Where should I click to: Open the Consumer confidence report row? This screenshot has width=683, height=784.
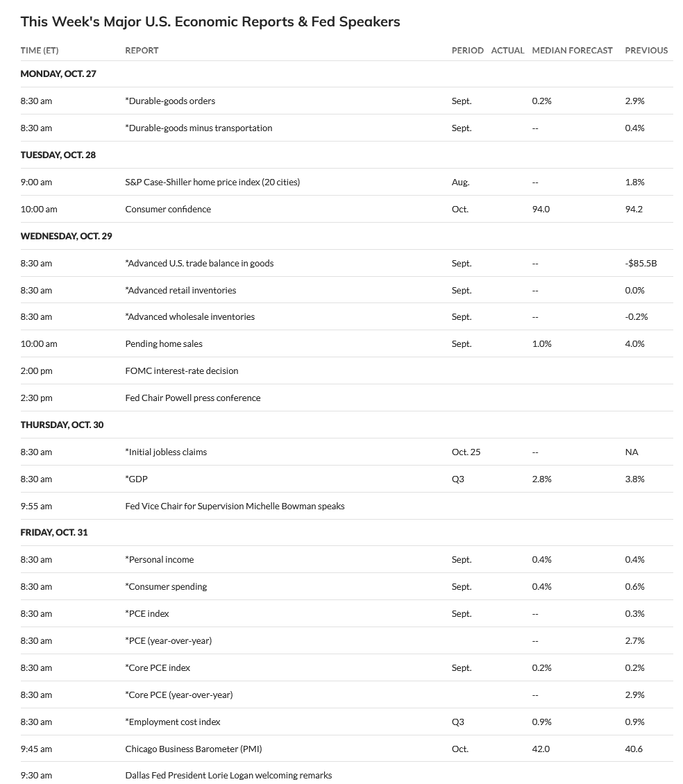(x=168, y=209)
